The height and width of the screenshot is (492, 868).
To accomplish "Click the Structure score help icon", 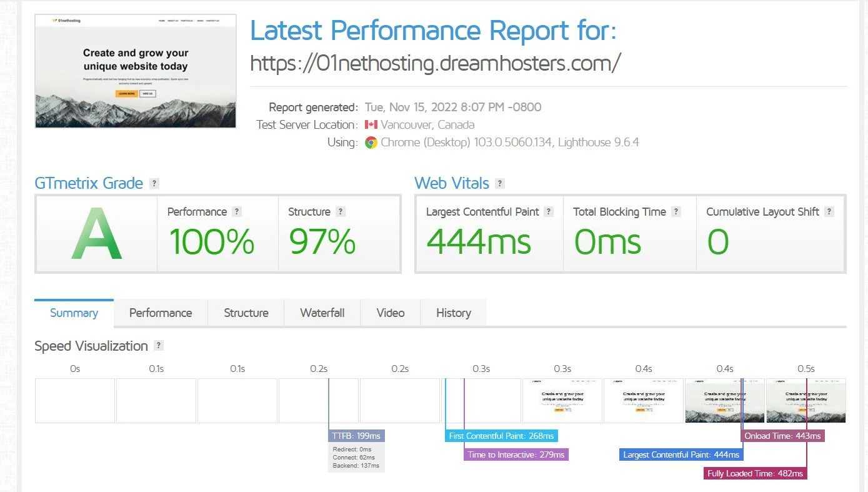I will (339, 211).
